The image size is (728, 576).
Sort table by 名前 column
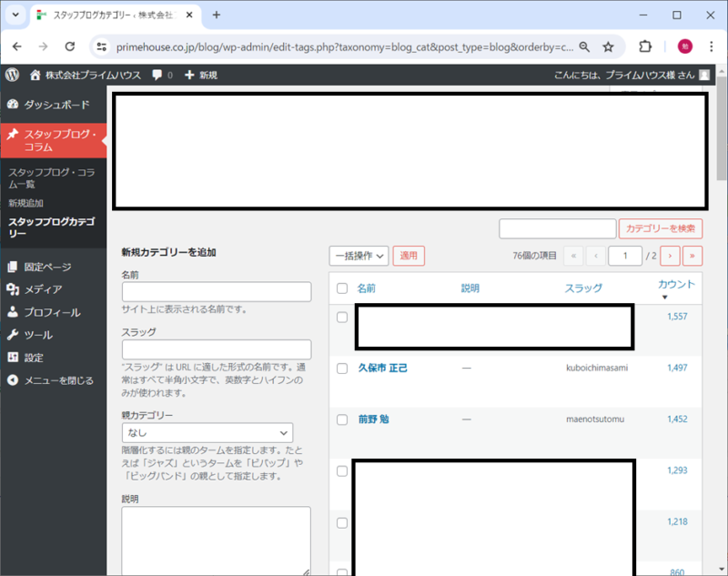click(367, 288)
